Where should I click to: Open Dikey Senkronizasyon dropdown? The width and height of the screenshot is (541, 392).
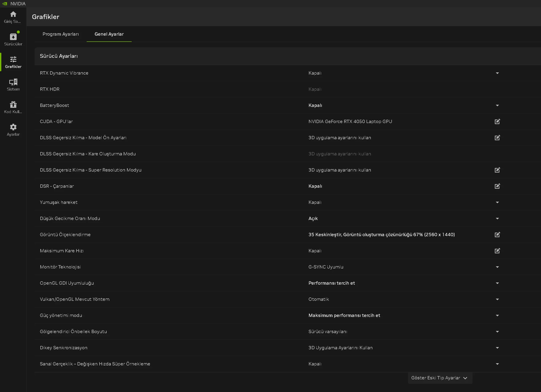pos(497,348)
